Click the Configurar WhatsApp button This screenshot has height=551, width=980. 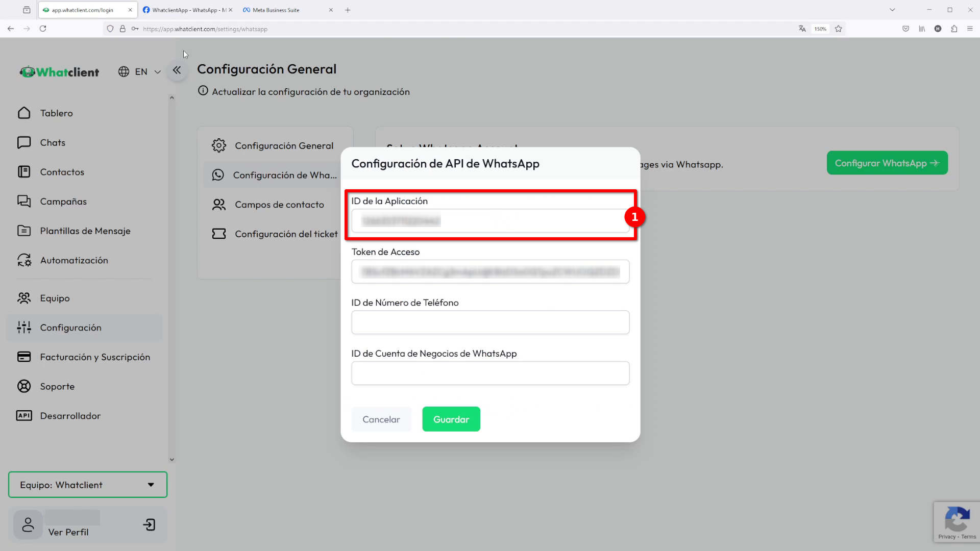pos(887,163)
